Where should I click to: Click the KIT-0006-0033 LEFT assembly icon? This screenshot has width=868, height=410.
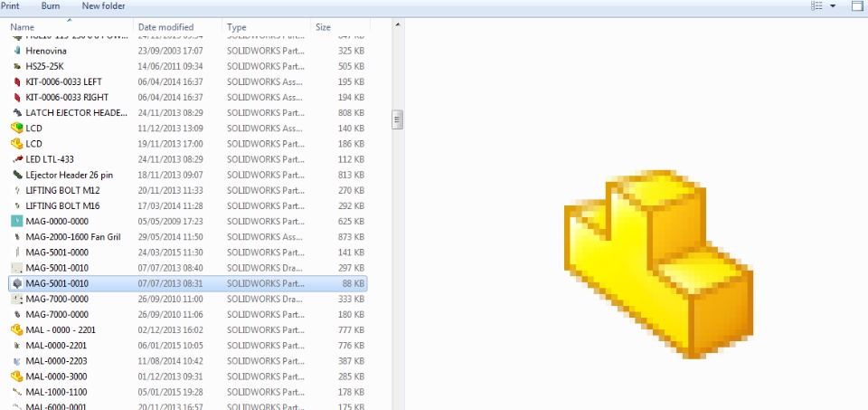[16, 81]
